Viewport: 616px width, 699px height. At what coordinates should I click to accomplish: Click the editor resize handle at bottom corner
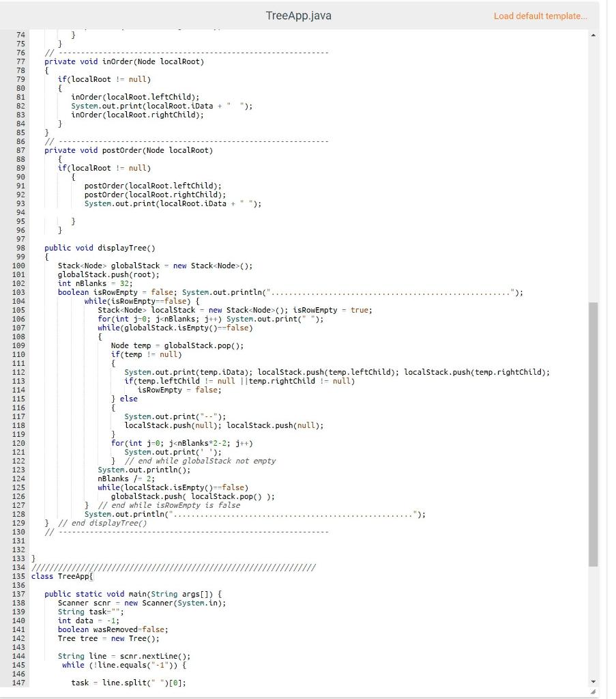click(593, 691)
